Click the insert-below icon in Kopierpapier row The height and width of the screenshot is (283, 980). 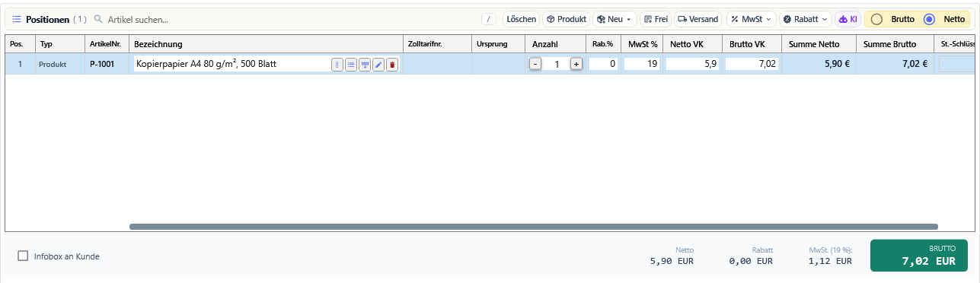[x=365, y=65]
